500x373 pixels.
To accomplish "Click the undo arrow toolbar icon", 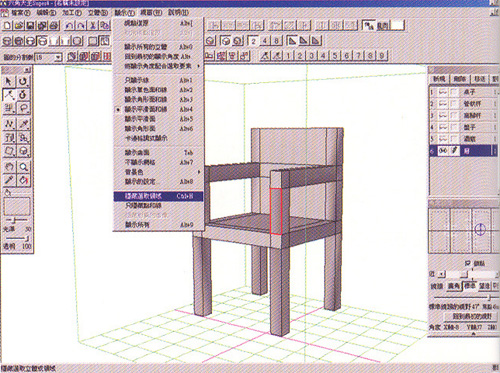I will click(69, 25).
